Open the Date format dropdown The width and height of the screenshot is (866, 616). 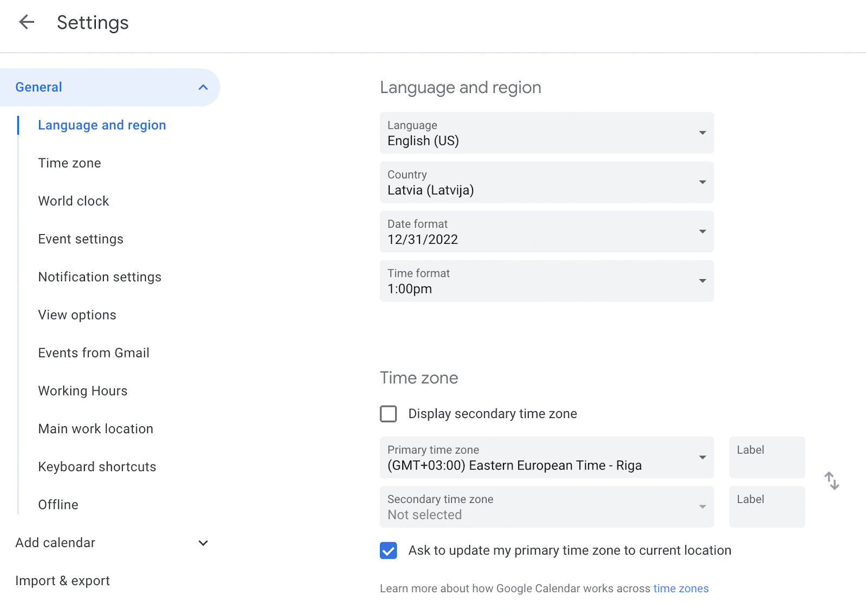click(x=546, y=231)
